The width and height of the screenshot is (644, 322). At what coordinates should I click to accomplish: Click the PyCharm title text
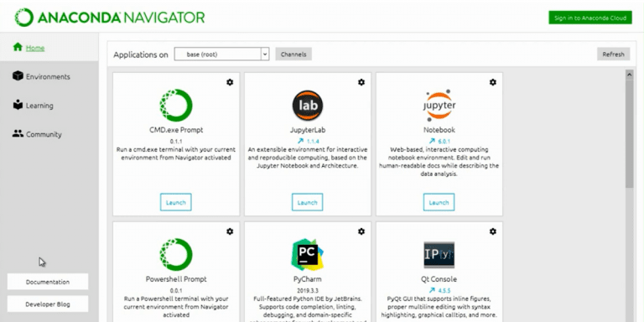tap(308, 279)
